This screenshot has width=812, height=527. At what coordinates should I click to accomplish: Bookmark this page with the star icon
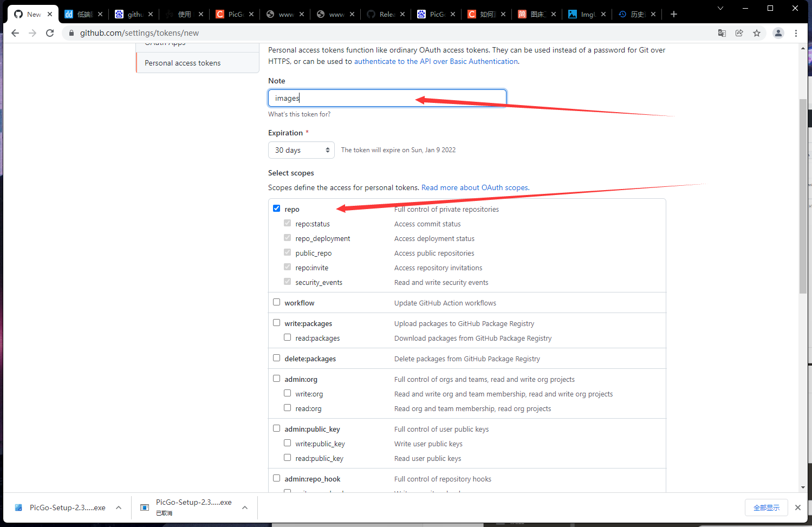coord(757,33)
